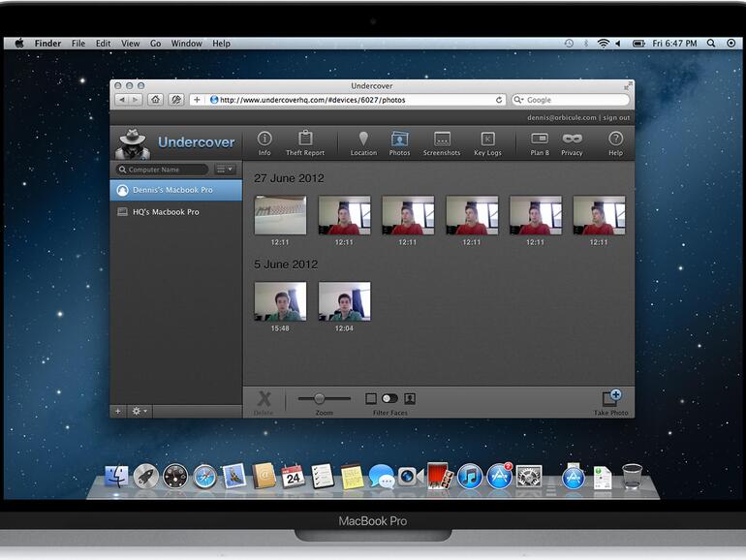
Task: Click the plus add-bookmark button beside the URL
Action: (x=197, y=100)
